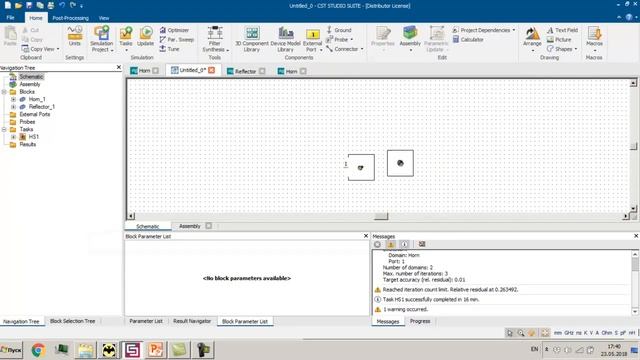Viewport: 640px width, 360px height.
Task: Open the Device Model Library
Action: point(285,39)
